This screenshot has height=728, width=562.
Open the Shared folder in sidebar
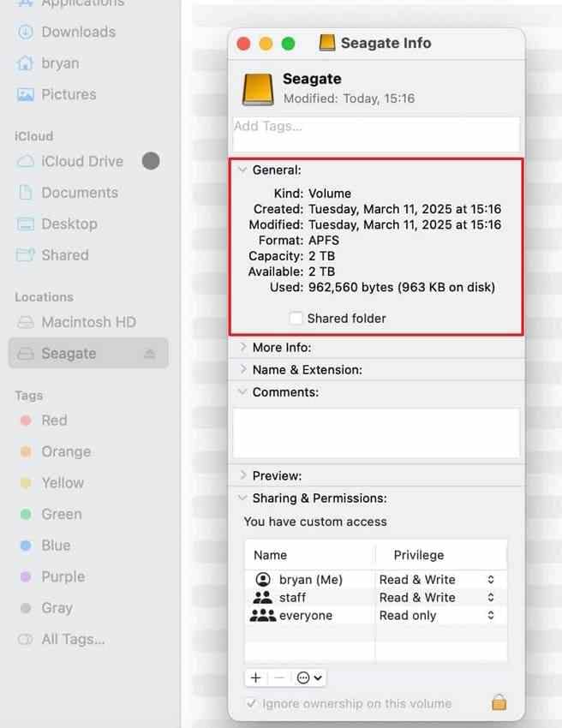[x=65, y=255]
